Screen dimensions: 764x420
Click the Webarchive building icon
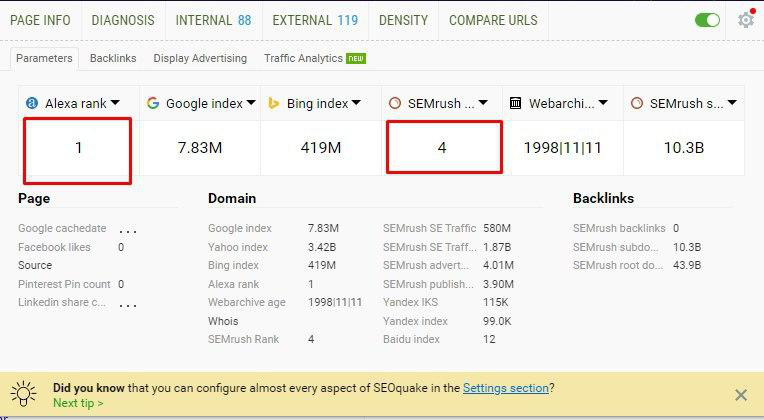pos(516,103)
